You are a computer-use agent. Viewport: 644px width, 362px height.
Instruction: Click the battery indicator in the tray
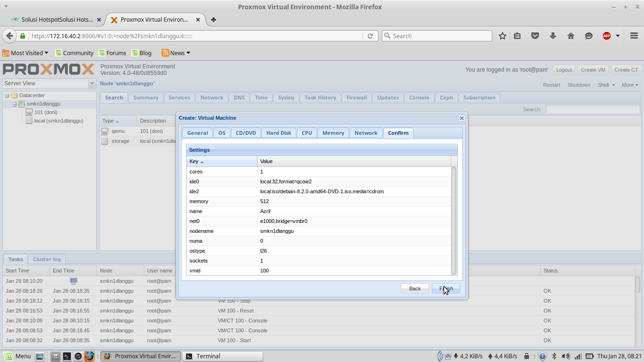pos(589,356)
